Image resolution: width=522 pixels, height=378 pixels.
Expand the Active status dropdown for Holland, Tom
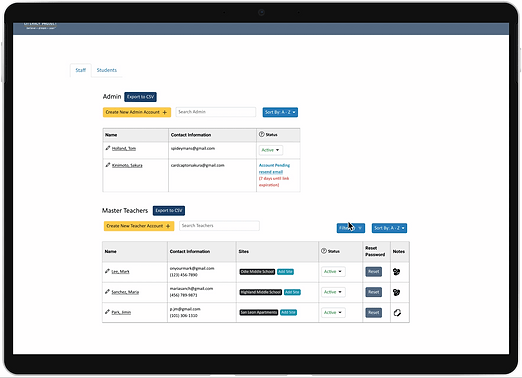pyautogui.click(x=271, y=150)
